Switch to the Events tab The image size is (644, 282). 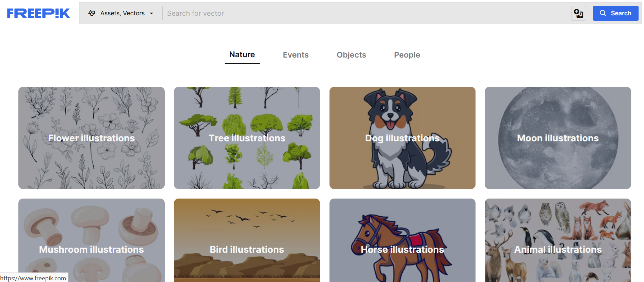[x=296, y=55]
